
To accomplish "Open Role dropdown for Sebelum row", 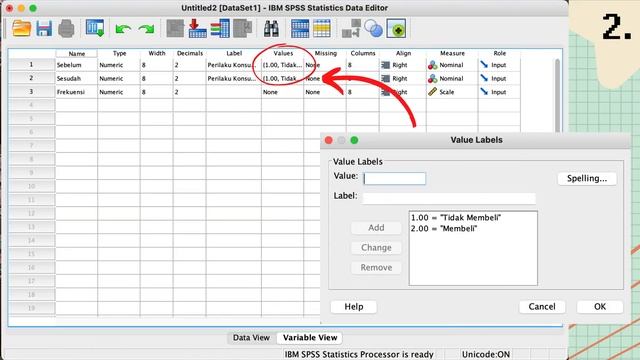I will click(x=499, y=65).
